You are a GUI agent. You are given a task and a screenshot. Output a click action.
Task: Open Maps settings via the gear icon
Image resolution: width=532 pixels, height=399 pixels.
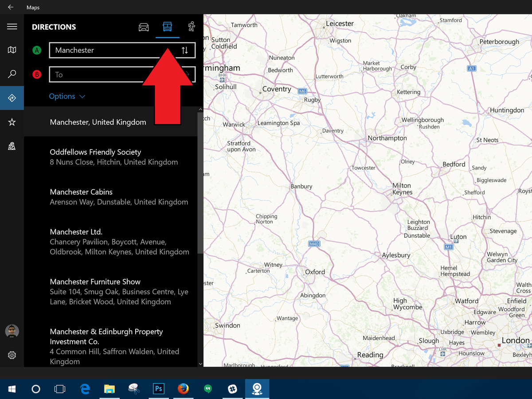12,355
